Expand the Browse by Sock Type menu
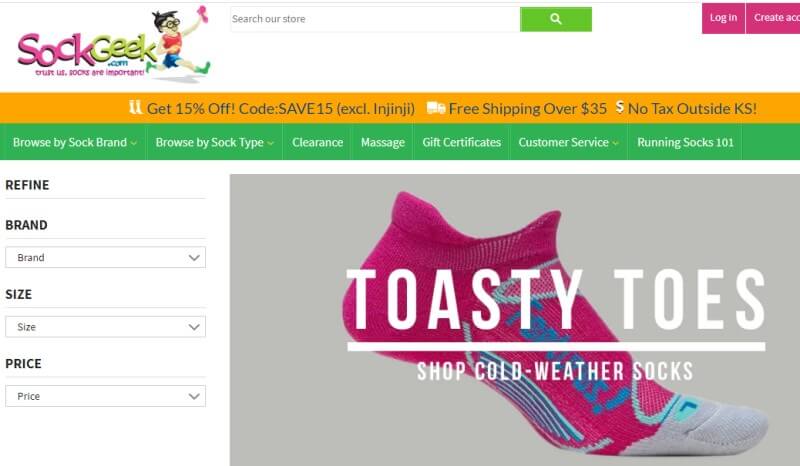This screenshot has width=800, height=466. click(214, 142)
